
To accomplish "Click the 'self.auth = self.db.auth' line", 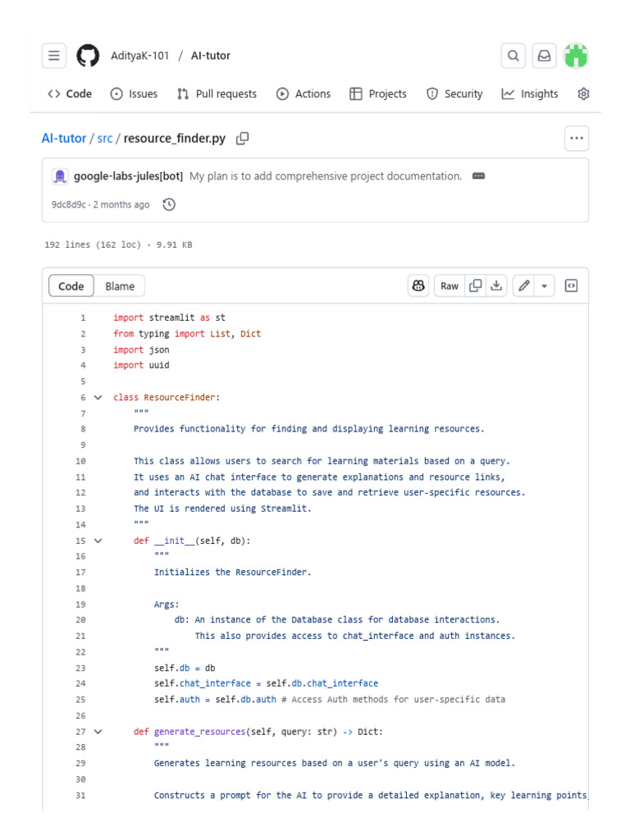I will 216,700.
